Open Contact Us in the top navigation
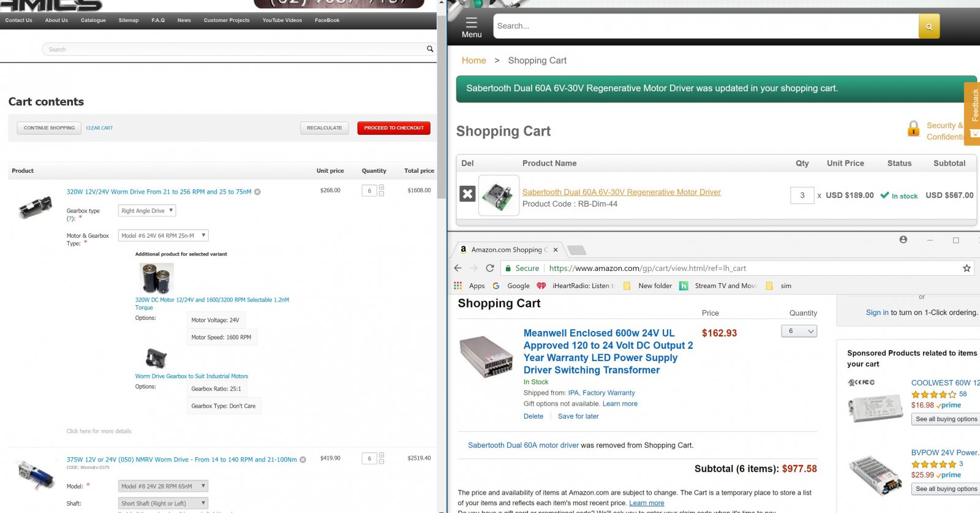This screenshot has width=980, height=513. [18, 20]
